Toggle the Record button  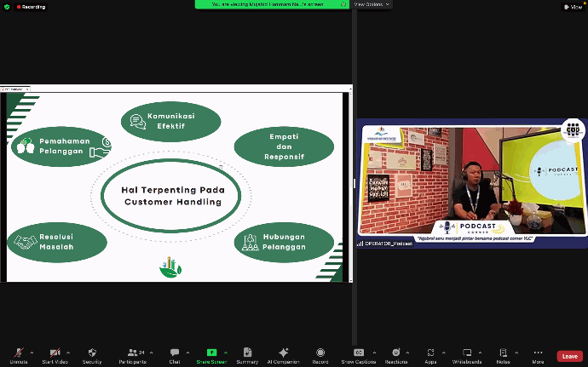pyautogui.click(x=320, y=353)
